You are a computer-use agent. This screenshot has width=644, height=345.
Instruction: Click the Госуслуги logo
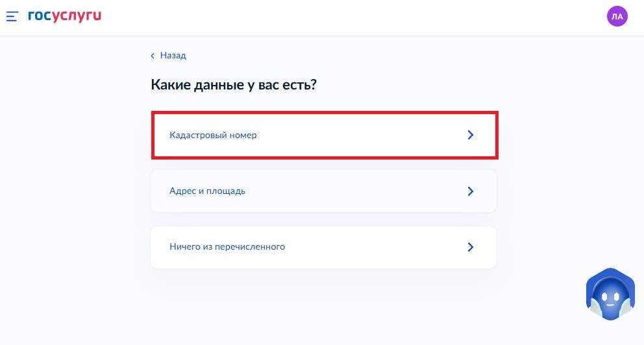point(64,16)
